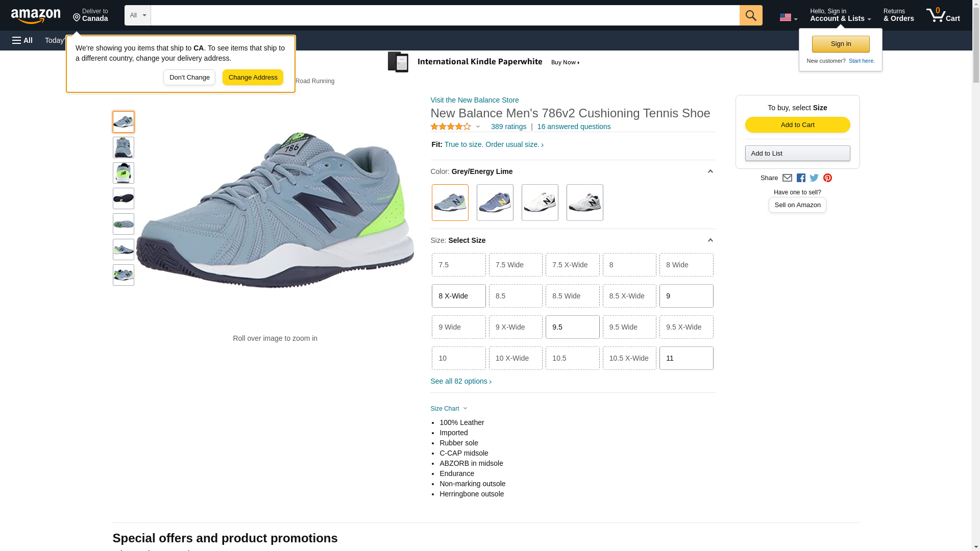Share product on Pinterest icon
Viewport: 980px width, 551px height.
(x=827, y=178)
